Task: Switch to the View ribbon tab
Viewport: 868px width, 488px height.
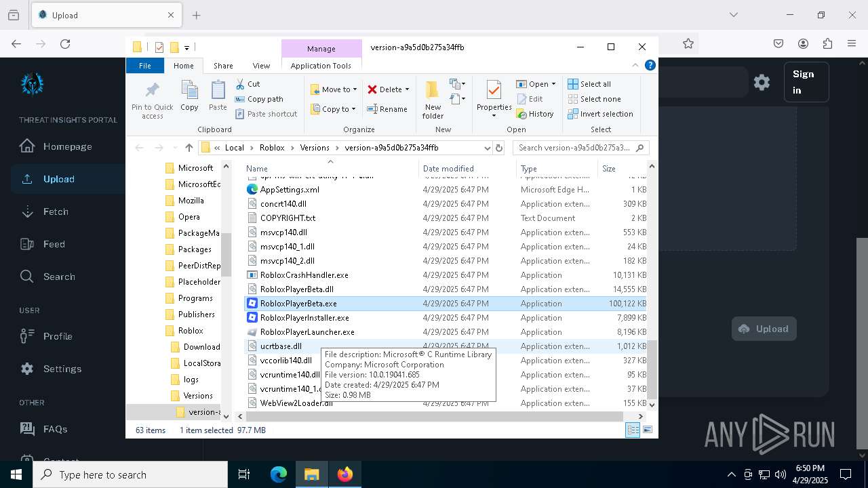Action: click(261, 66)
